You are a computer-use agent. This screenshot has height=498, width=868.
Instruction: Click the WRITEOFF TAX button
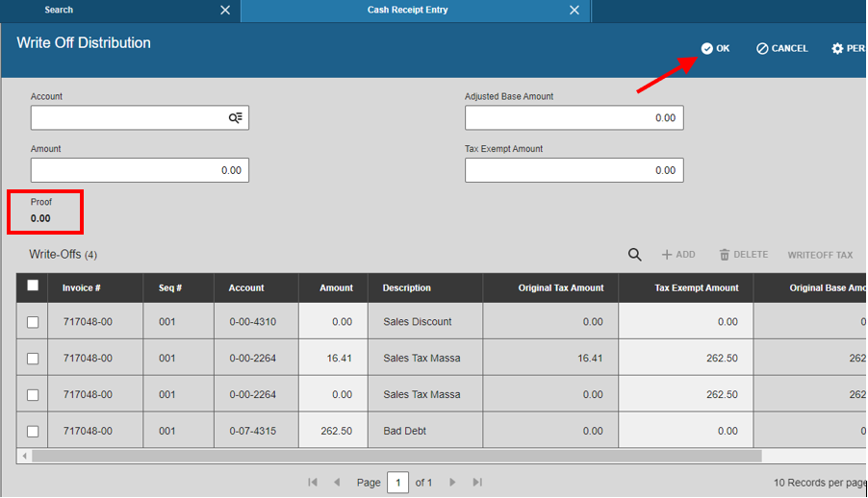pos(820,255)
